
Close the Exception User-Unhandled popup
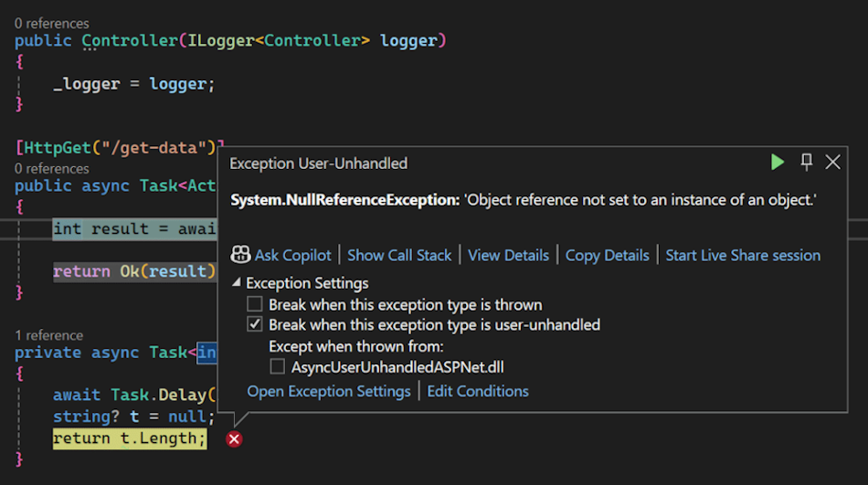click(x=833, y=163)
